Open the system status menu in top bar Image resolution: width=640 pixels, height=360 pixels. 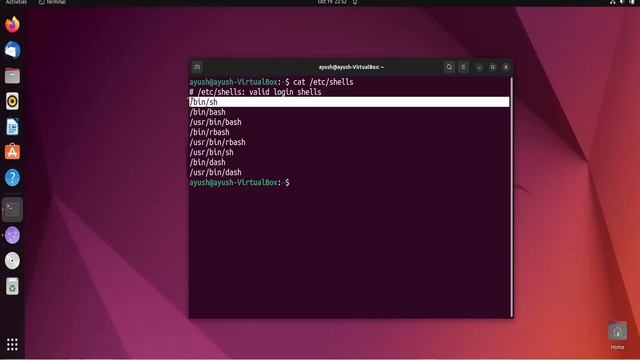click(x=622, y=2)
